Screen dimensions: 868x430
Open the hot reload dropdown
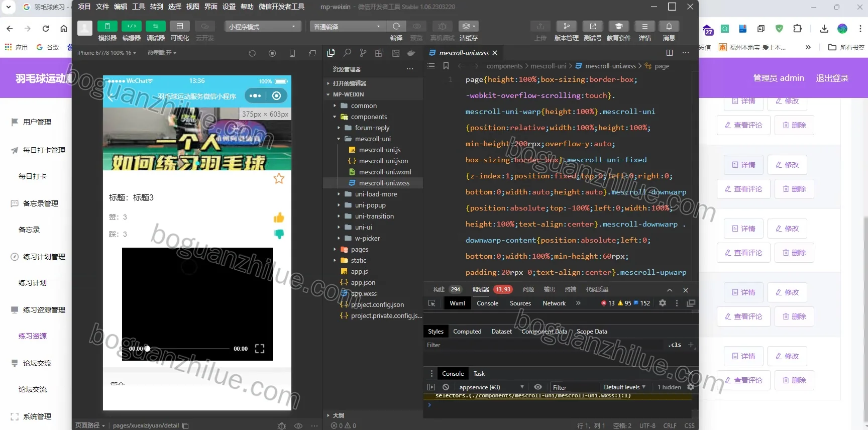162,53
